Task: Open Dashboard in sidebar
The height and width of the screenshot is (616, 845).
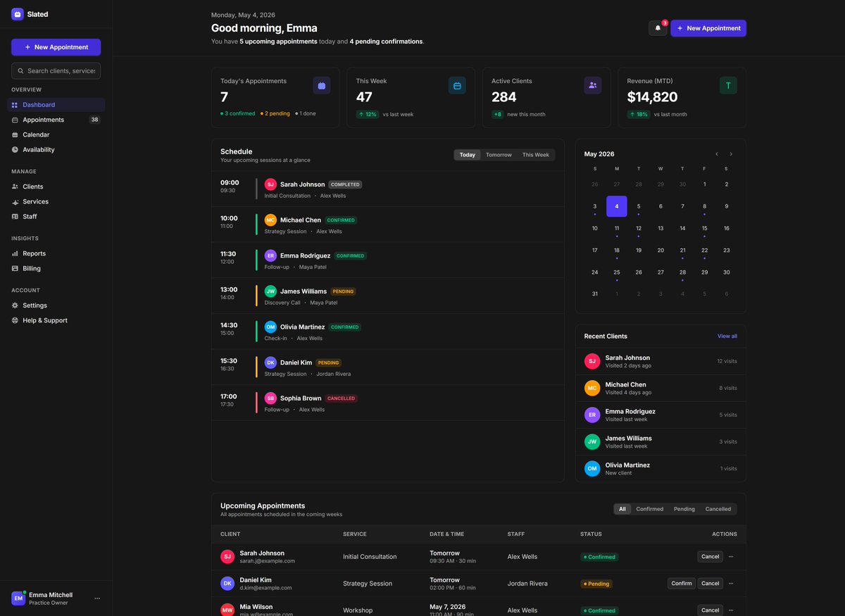Action: (x=56, y=105)
